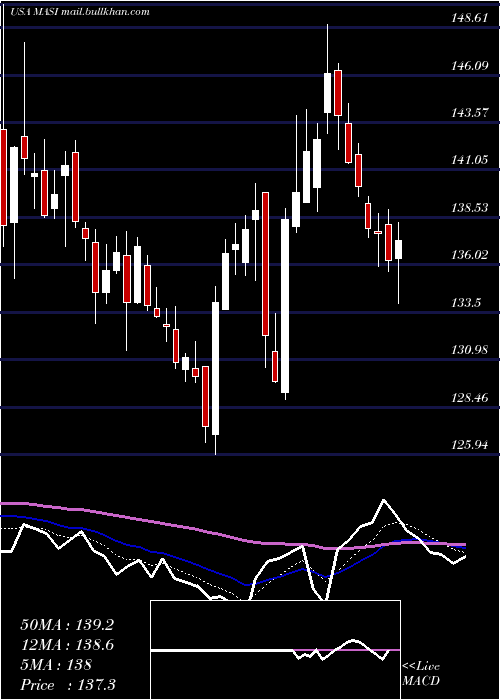
Task: Select the 136.02 price axis label
Action: pos(470,255)
